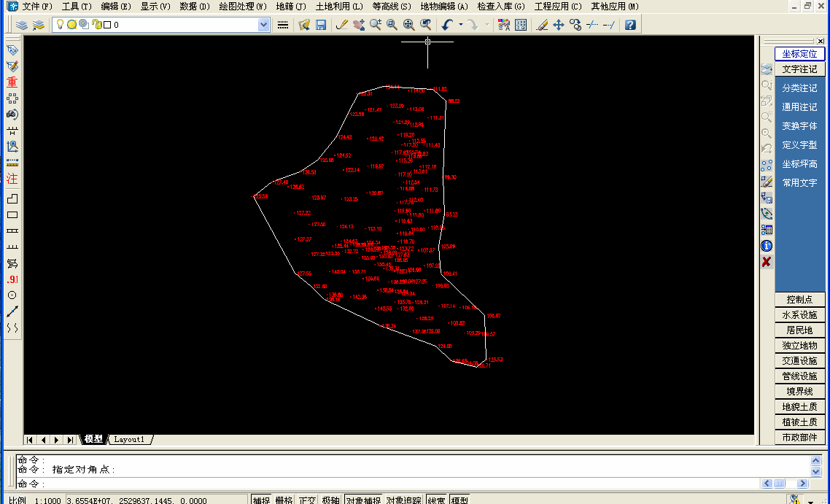Toggle 对象捕捉 object snap in status bar
The width and height of the screenshot is (830, 504).
click(363, 500)
